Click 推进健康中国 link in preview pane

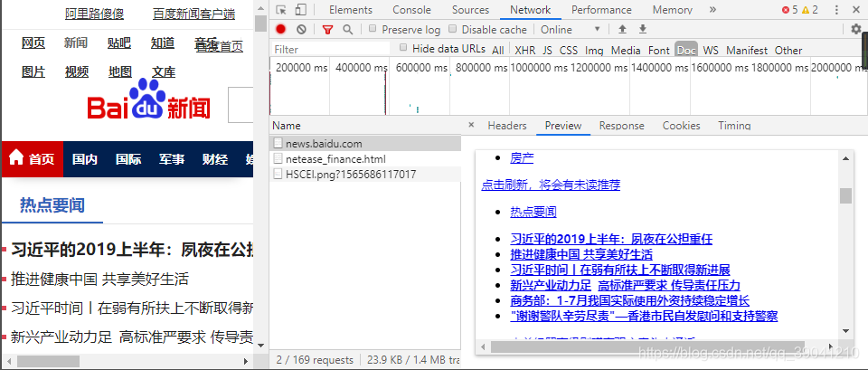click(x=581, y=255)
